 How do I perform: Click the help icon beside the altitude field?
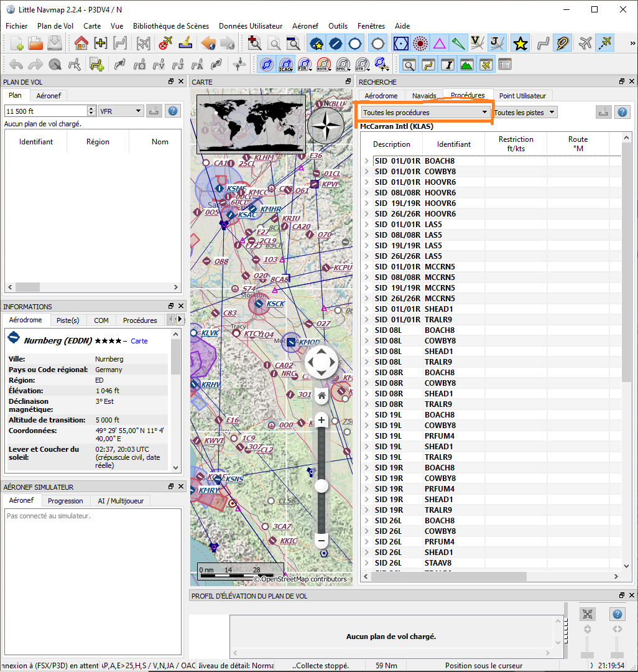click(173, 111)
